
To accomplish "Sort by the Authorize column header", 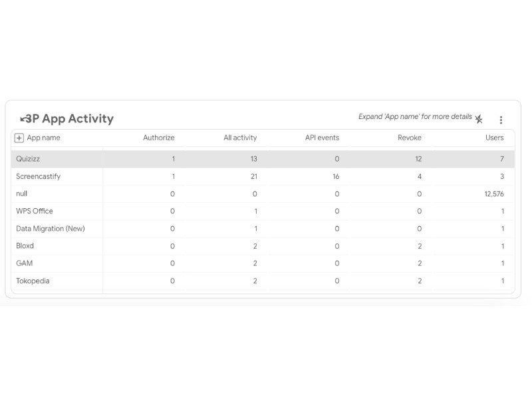I will point(158,138).
